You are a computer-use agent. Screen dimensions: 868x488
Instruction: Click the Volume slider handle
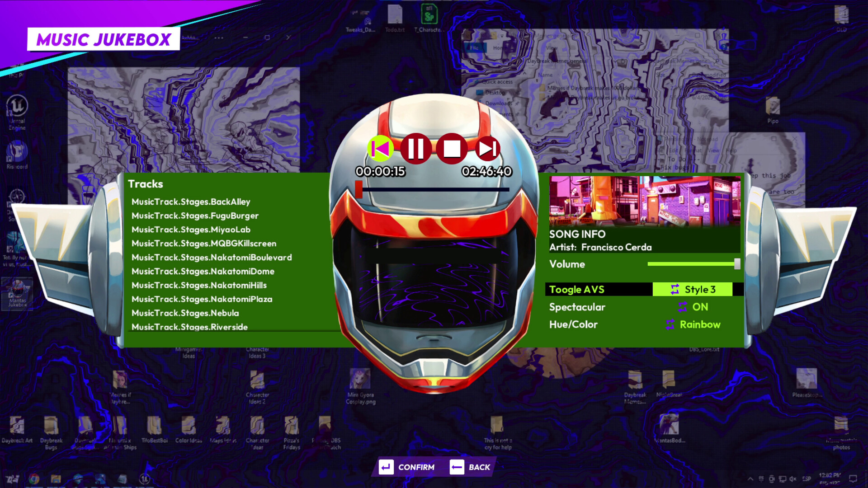pos(737,264)
